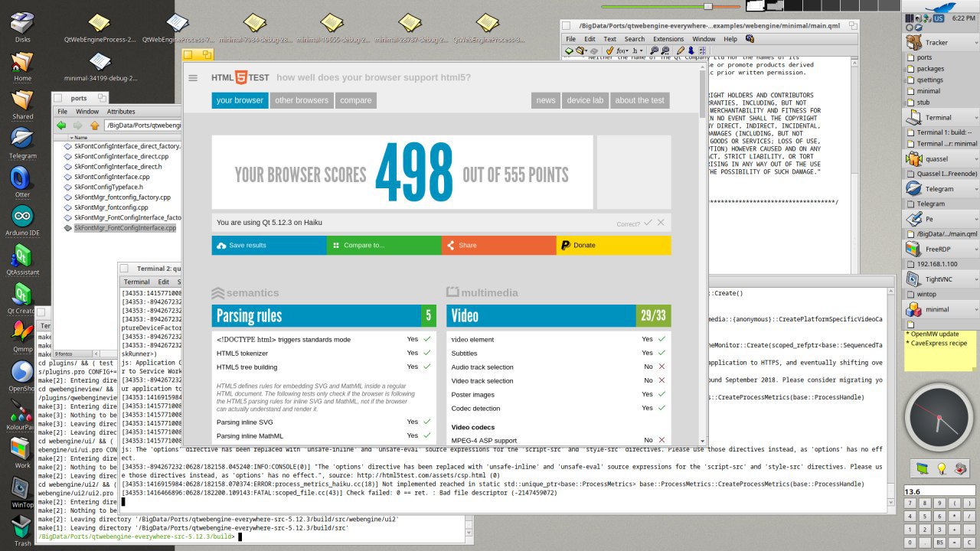Click the Donate button
The width and height of the screenshot is (980, 551).
coord(613,245)
